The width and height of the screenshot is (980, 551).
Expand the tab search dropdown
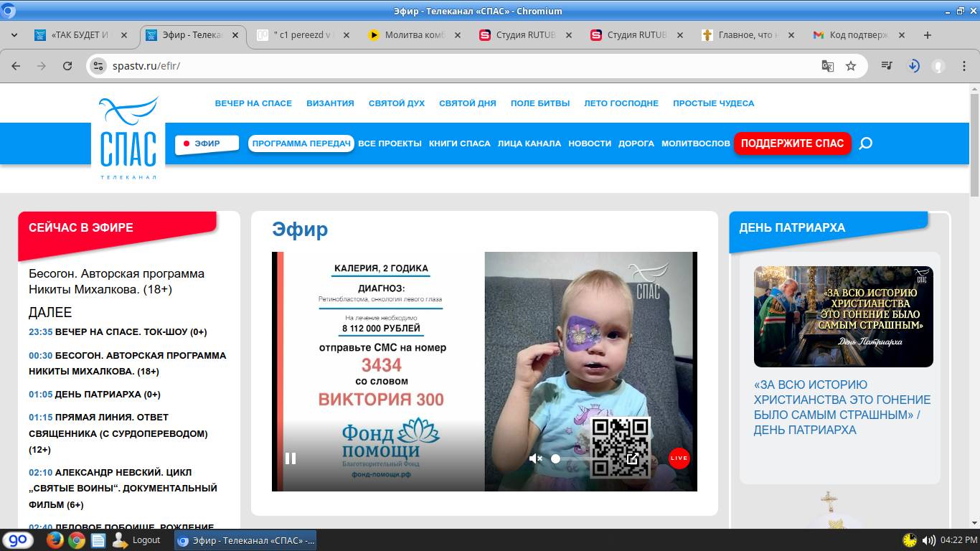14,35
